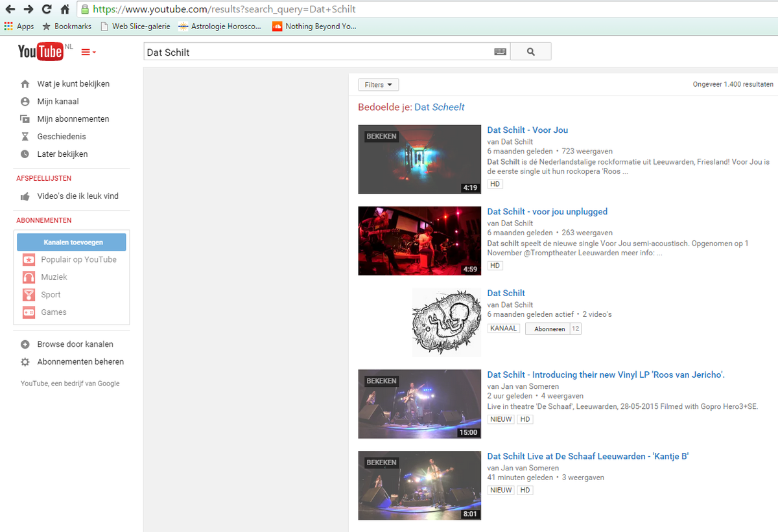Open the Bookmarks star folder
The image size is (778, 532).
(x=67, y=27)
